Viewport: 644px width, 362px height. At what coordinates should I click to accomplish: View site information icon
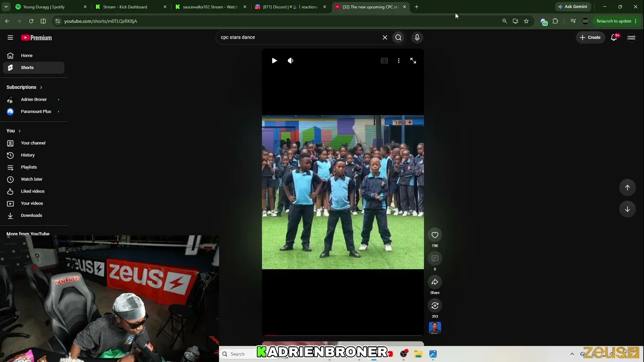point(57,21)
